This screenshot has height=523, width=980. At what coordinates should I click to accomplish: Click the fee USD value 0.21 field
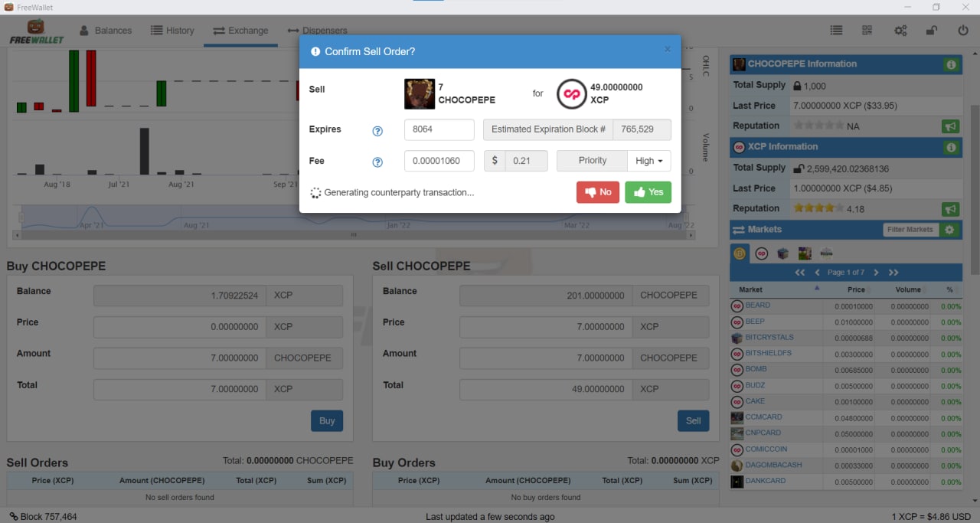click(527, 161)
